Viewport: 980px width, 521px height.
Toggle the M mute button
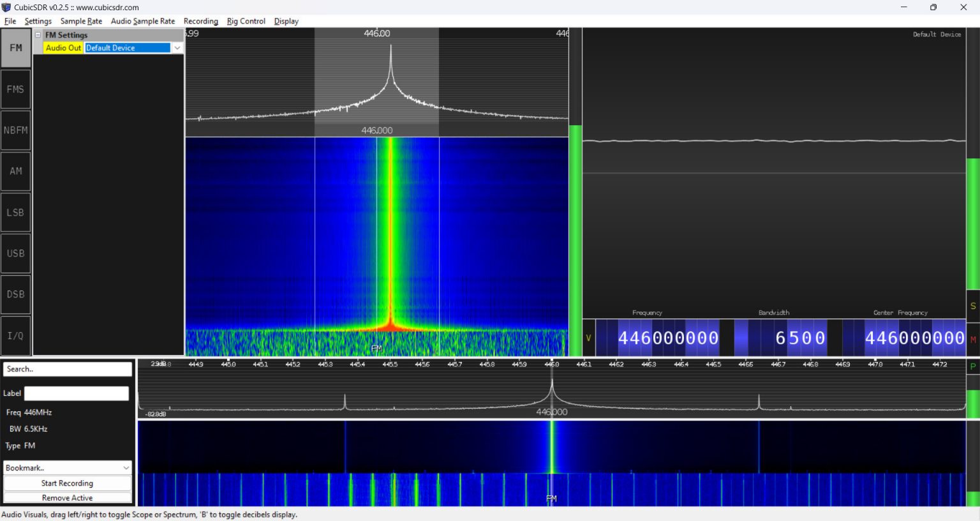point(973,340)
